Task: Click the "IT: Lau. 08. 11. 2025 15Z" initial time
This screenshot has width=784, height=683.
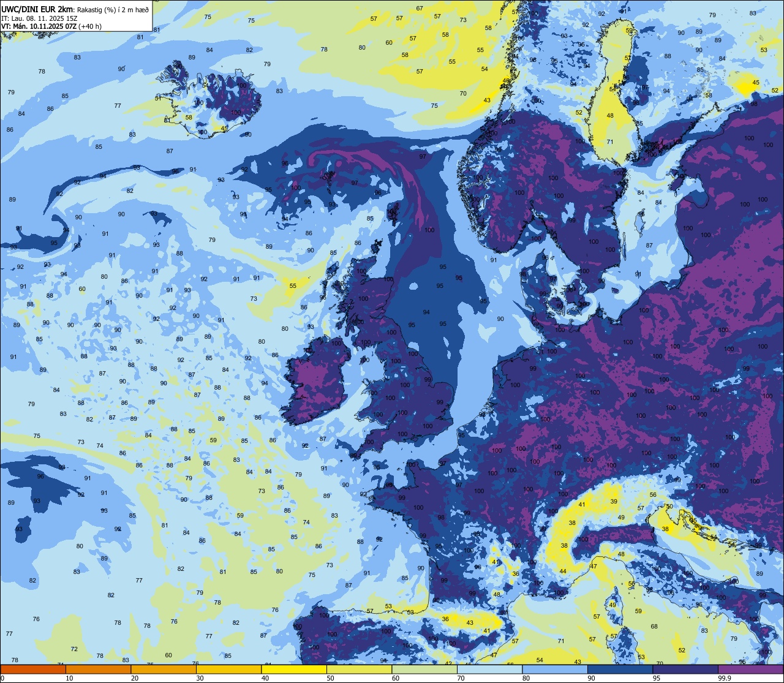Action: point(39,18)
